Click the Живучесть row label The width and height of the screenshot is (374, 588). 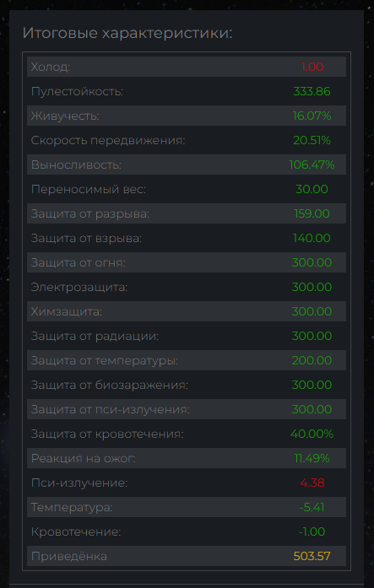[x=65, y=116]
